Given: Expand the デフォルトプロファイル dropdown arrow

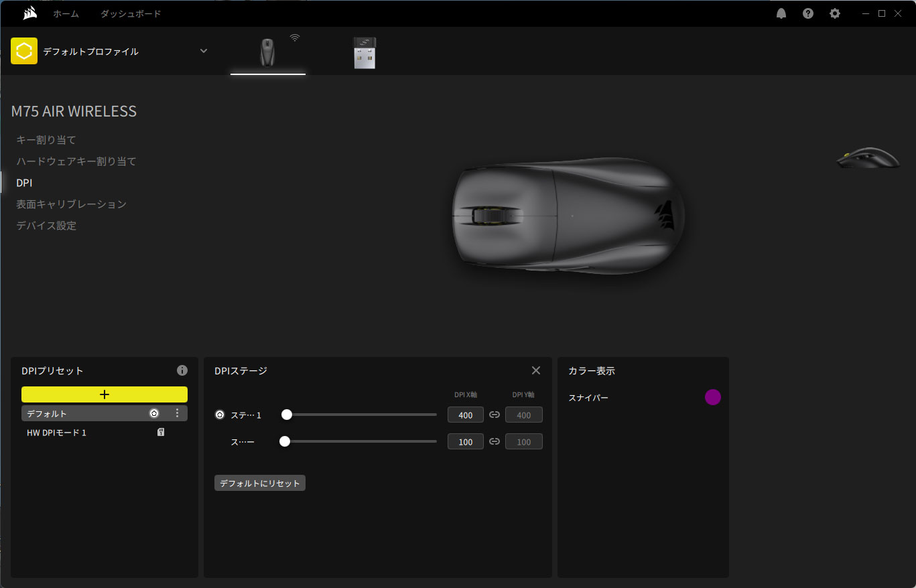Looking at the screenshot, I should coord(204,51).
